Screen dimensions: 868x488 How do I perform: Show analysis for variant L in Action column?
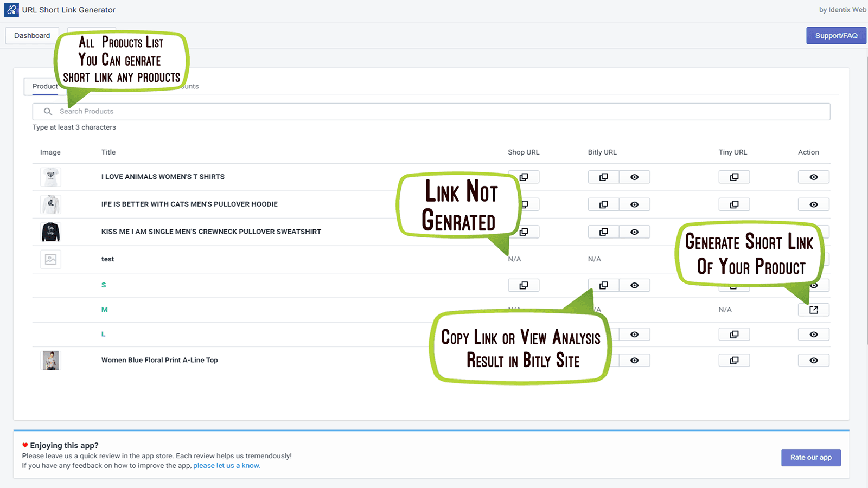(x=813, y=334)
